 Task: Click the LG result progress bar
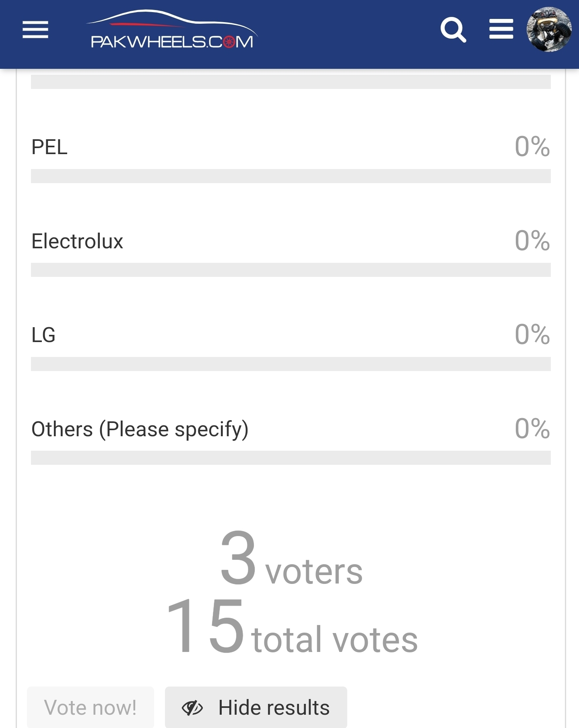(291, 364)
